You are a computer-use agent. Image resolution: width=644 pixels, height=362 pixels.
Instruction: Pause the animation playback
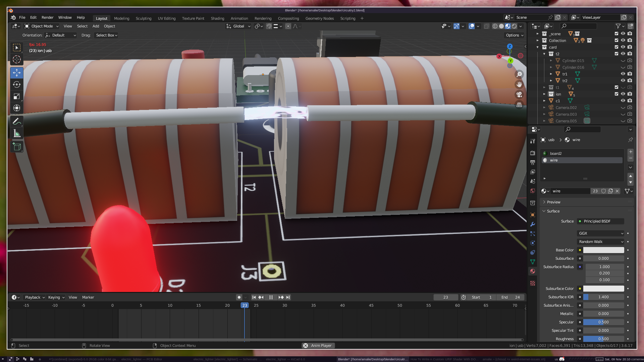tap(271, 297)
